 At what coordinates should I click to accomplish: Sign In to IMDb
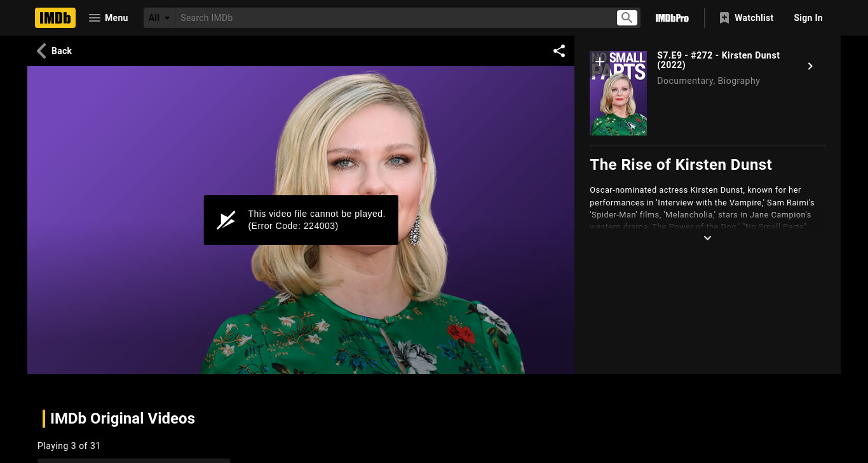point(808,18)
